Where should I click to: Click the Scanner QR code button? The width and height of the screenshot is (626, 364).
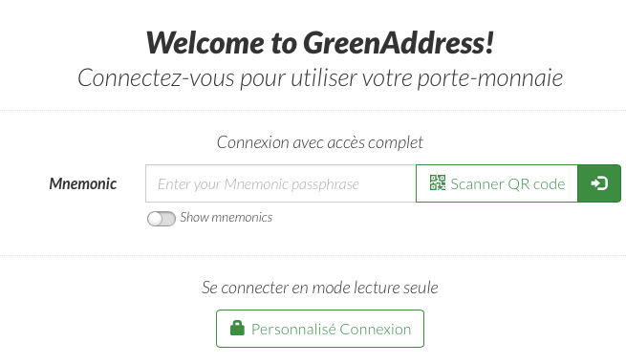coord(497,183)
